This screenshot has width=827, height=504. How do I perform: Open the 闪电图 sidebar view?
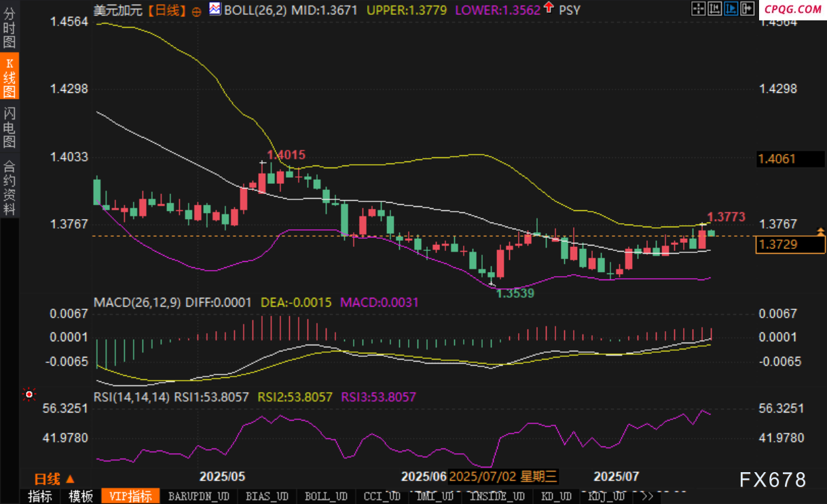point(10,127)
